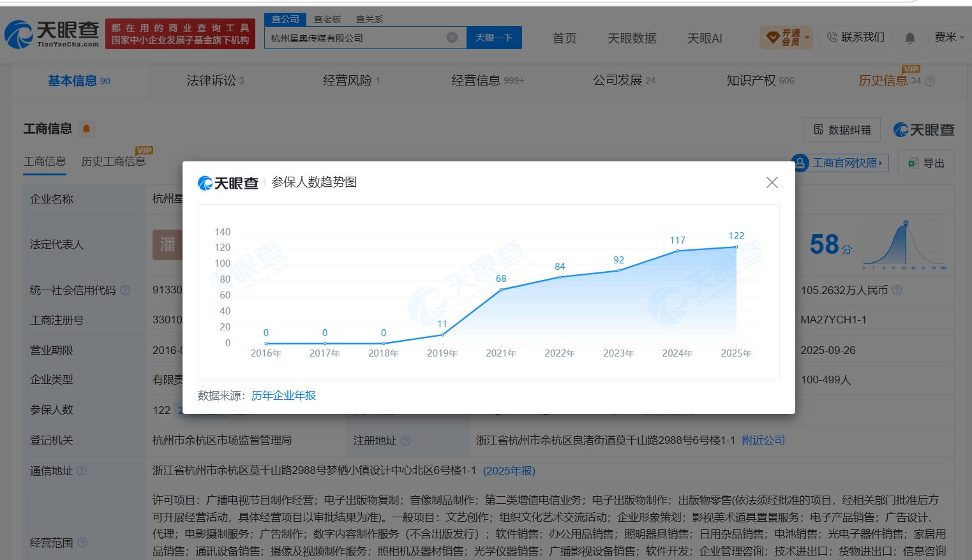Click help icon beside 通信地址
Viewport: 972px width, 560px height.
(x=81, y=471)
